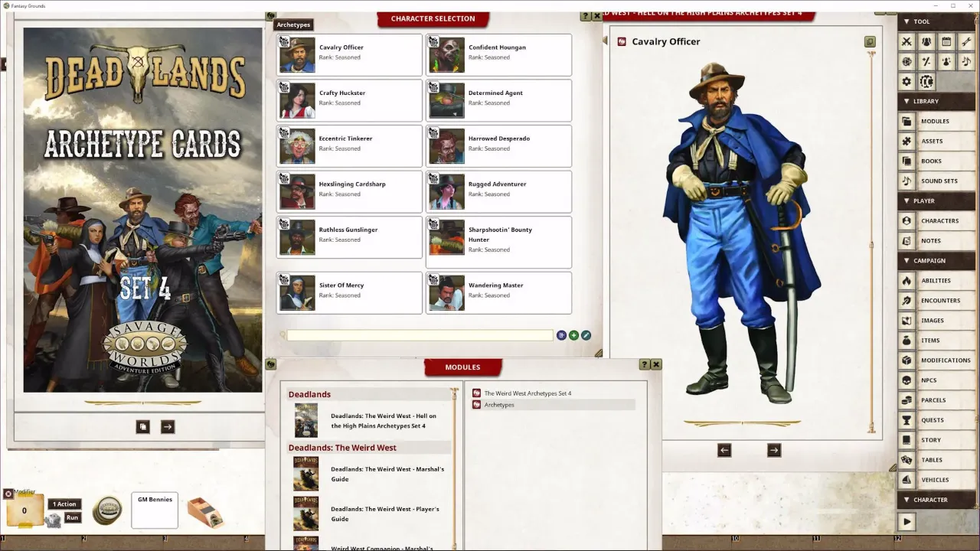Open the effects person-sparkle icon
Screen dimensions: 980x551
[946, 62]
